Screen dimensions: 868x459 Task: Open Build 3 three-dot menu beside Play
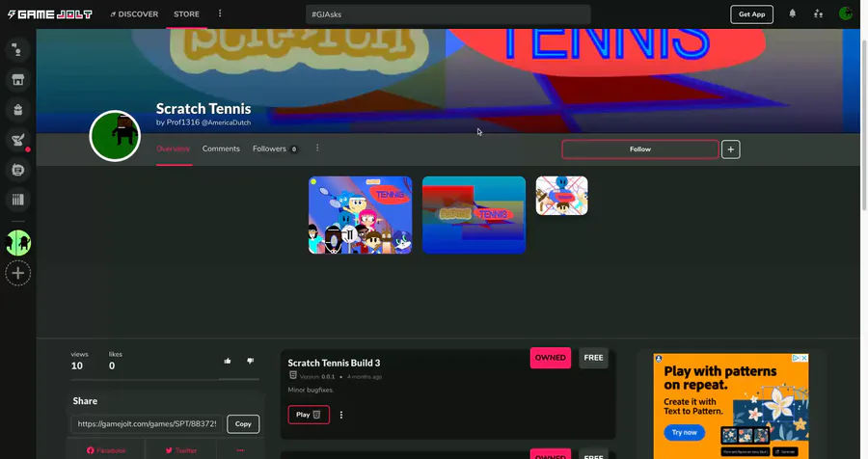[341, 415]
